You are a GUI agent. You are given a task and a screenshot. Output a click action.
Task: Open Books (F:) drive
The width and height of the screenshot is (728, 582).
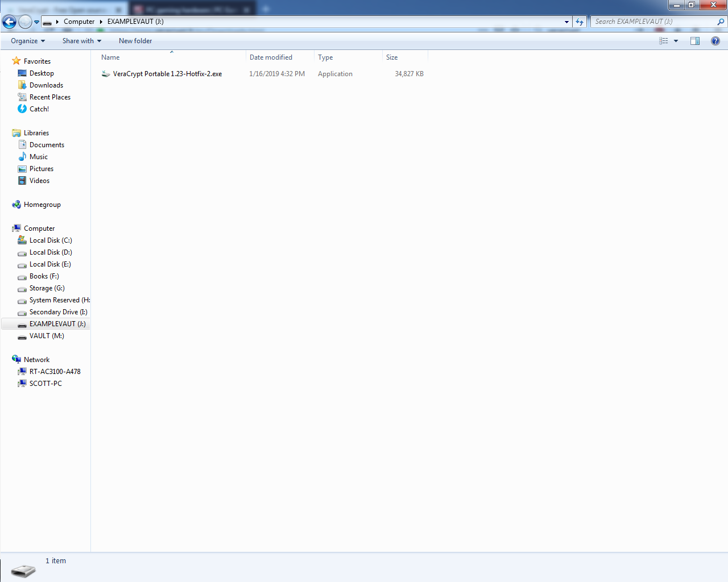44,276
